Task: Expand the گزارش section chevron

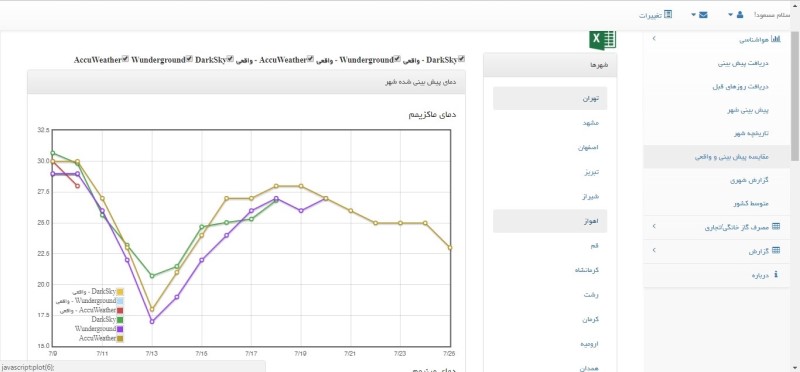Action: [x=654, y=250]
